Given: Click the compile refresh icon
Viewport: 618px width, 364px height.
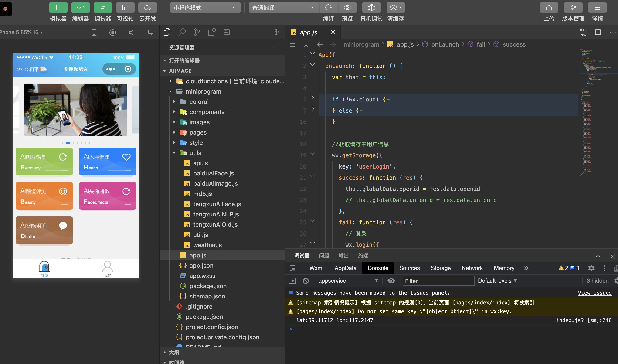Looking at the screenshot, I should click(x=328, y=8).
